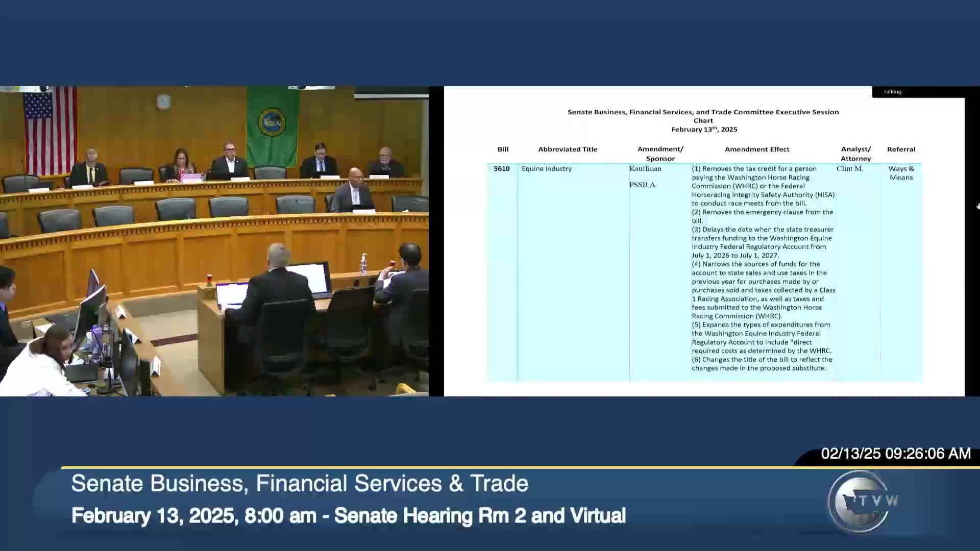This screenshot has height=551, width=980.
Task: Click the Ways & Means referral cell
Action: pyautogui.click(x=901, y=173)
